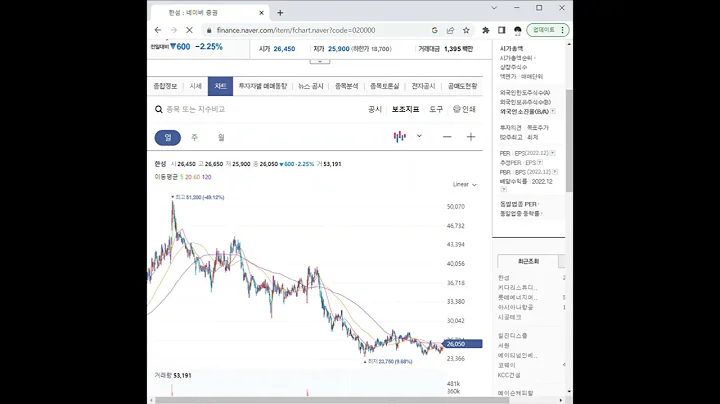The height and width of the screenshot is (404, 720).
Task: Select the 주 weekly period button
Action: (194, 137)
